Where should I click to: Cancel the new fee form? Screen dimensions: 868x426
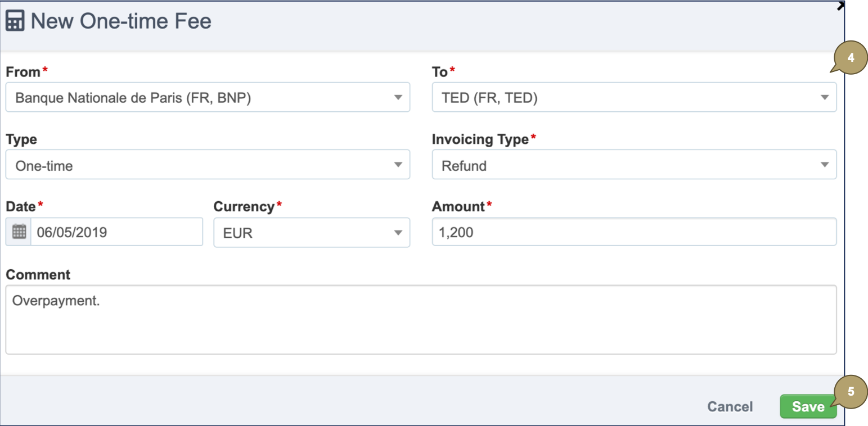[x=730, y=406]
